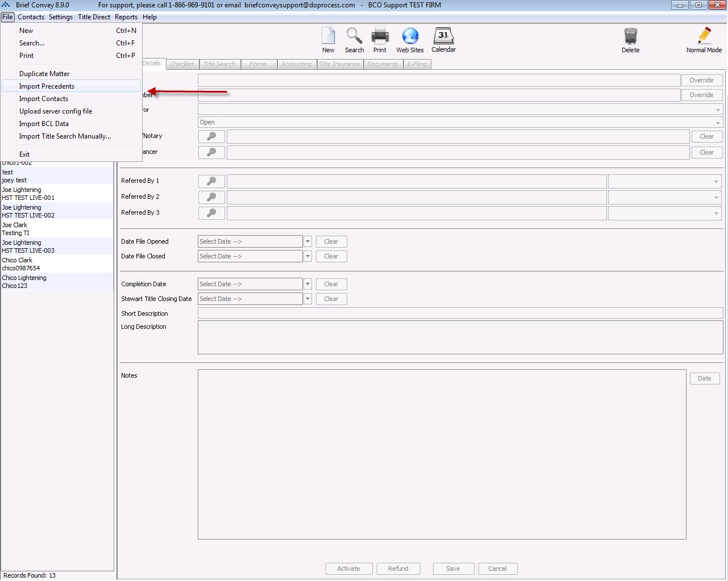The width and height of the screenshot is (728, 581).
Task: Click the Cancel button
Action: click(497, 569)
